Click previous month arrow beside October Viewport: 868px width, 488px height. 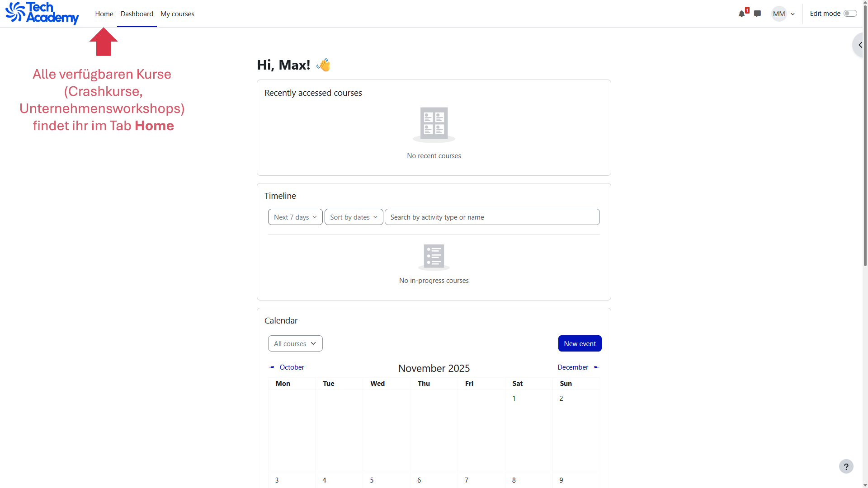tap(271, 367)
